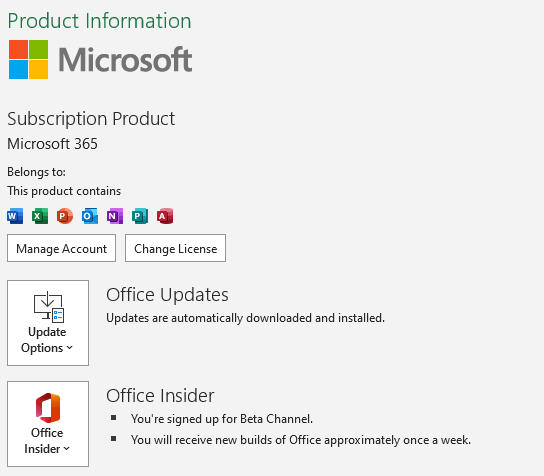The height and width of the screenshot is (476, 544).
Task: Click the Beta Channel signup bullet text
Action: pos(222,419)
